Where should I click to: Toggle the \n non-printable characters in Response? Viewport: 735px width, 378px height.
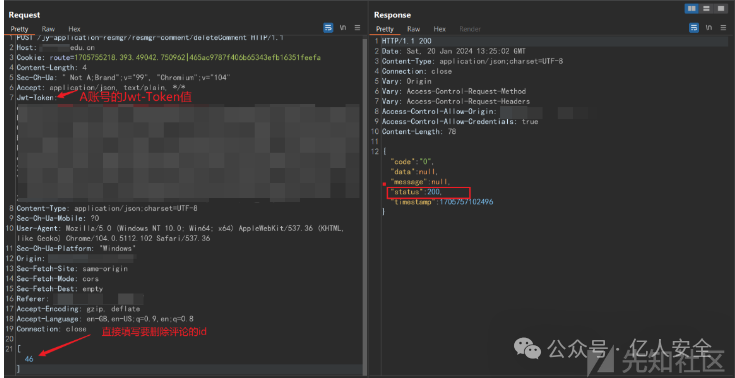pos(709,28)
